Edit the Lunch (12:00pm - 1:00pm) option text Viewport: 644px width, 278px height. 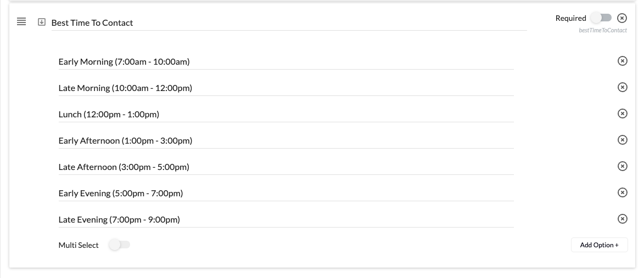(x=286, y=114)
